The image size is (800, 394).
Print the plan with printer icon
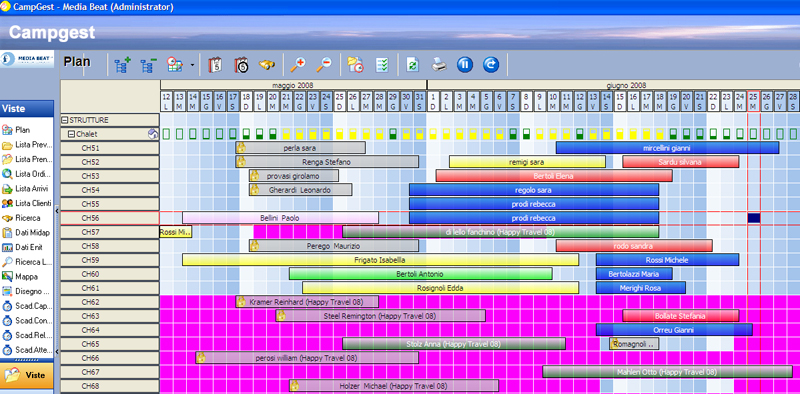tap(439, 64)
